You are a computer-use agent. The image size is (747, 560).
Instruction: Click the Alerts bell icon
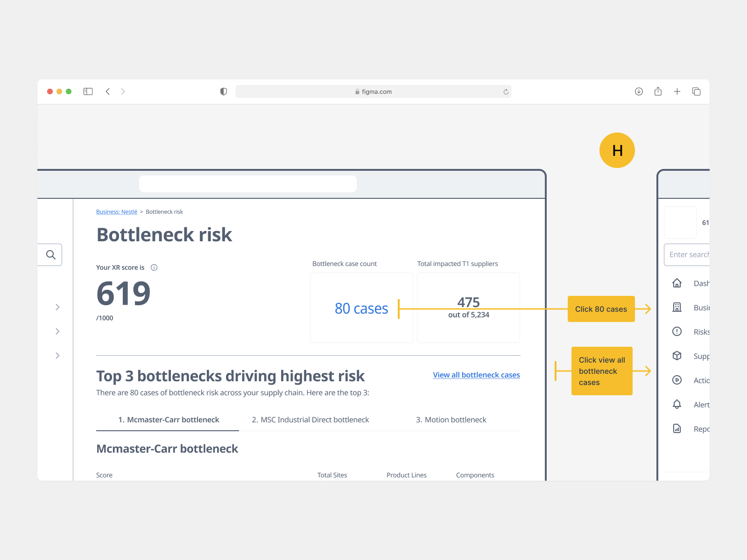677,404
